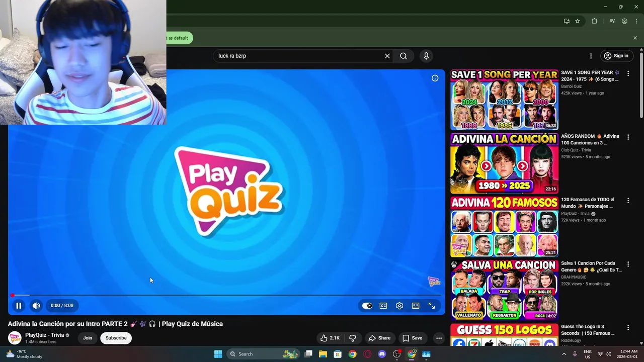Save the video to playlist
Image resolution: width=644 pixels, height=362 pixels.
pyautogui.click(x=412, y=338)
